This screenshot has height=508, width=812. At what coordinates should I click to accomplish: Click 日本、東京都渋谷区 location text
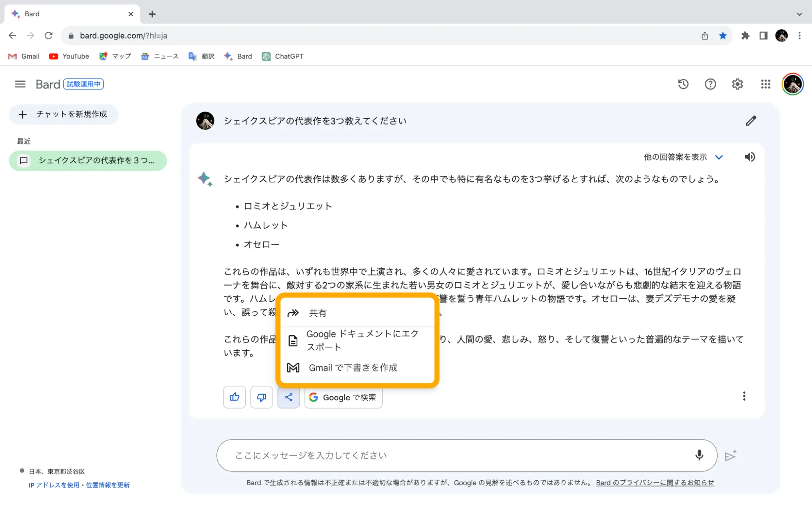coord(57,471)
